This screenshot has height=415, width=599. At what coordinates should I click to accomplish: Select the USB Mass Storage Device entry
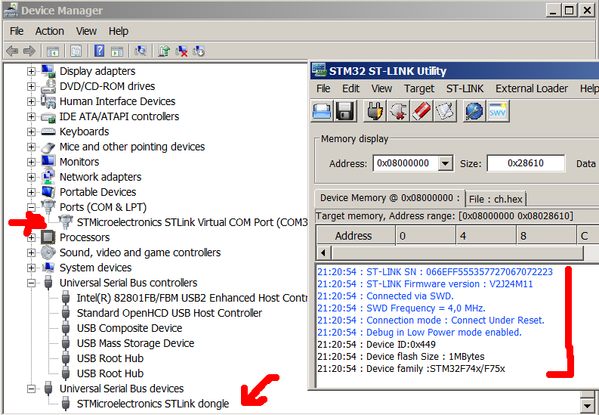coord(135,344)
